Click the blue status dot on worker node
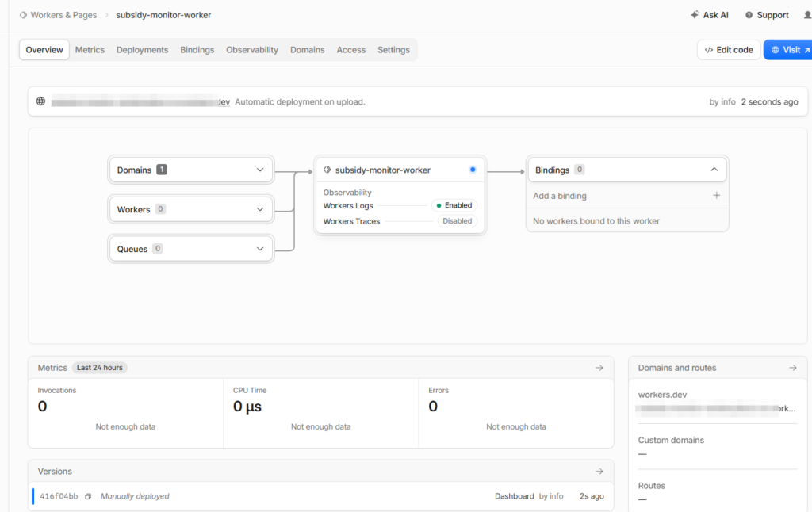The width and height of the screenshot is (812, 512). (x=473, y=170)
